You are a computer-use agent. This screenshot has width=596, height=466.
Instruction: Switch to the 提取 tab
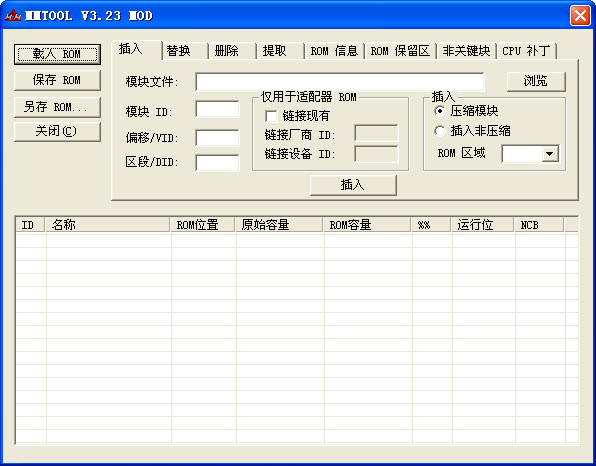[x=281, y=51]
